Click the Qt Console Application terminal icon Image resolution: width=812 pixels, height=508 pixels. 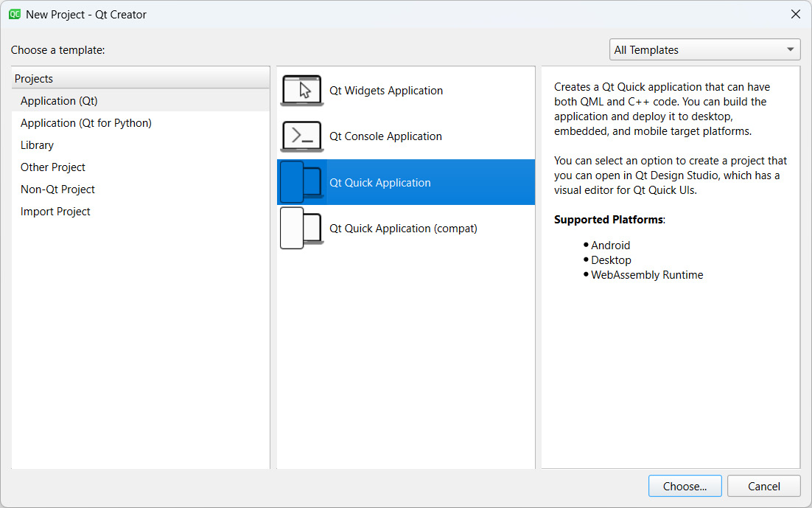coord(302,136)
